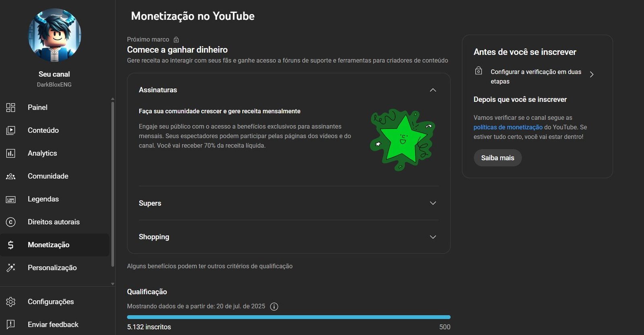Click the Painel dashboard grid icon
644x335 pixels.
click(11, 108)
